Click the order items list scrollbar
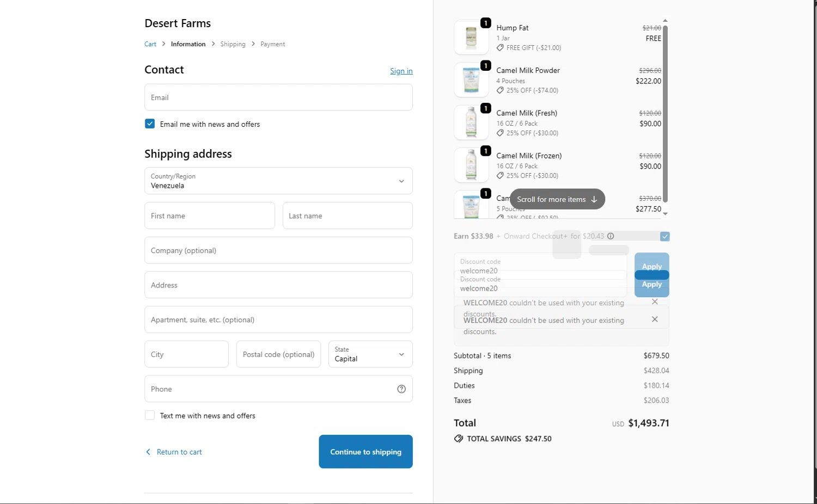The height and width of the screenshot is (504, 817). point(665,114)
